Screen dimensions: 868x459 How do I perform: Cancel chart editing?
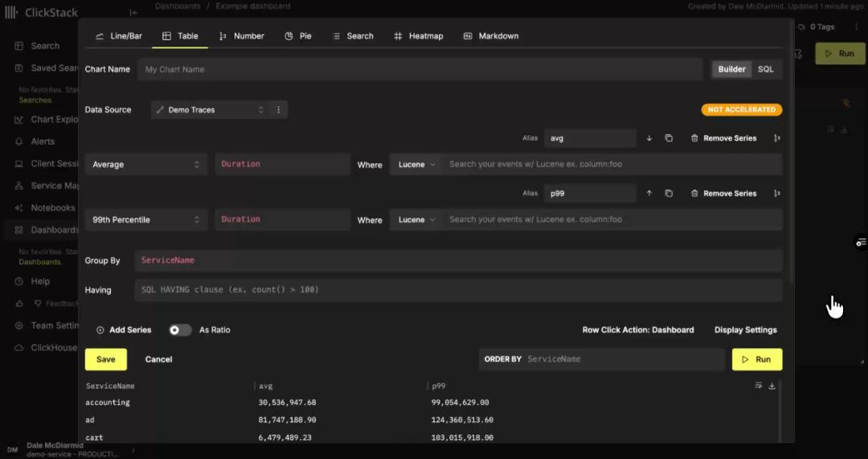click(158, 359)
